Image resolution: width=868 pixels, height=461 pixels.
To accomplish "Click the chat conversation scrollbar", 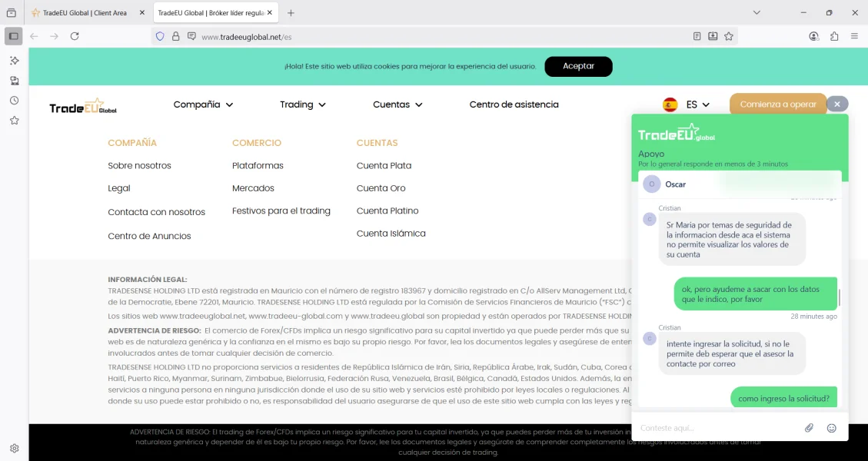I will click(x=839, y=297).
